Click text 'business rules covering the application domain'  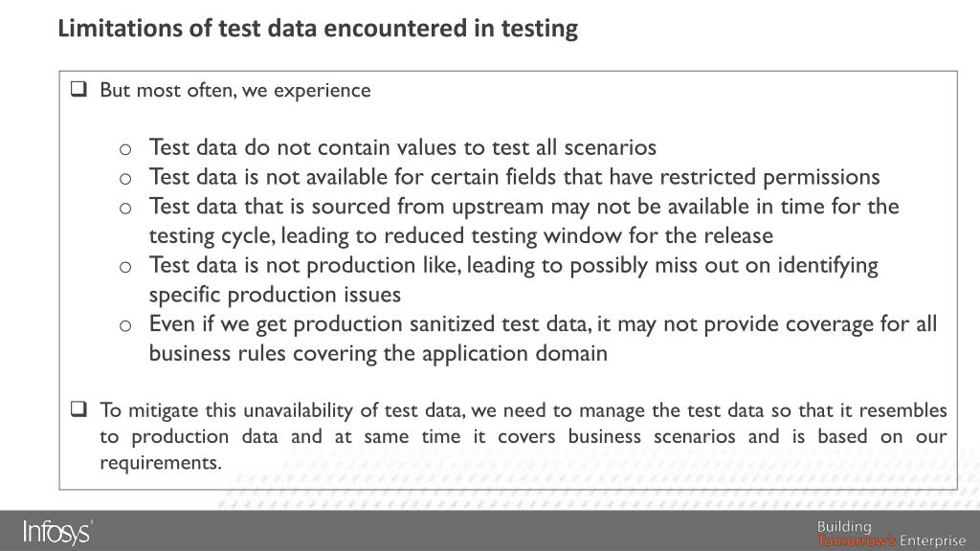pos(377,353)
